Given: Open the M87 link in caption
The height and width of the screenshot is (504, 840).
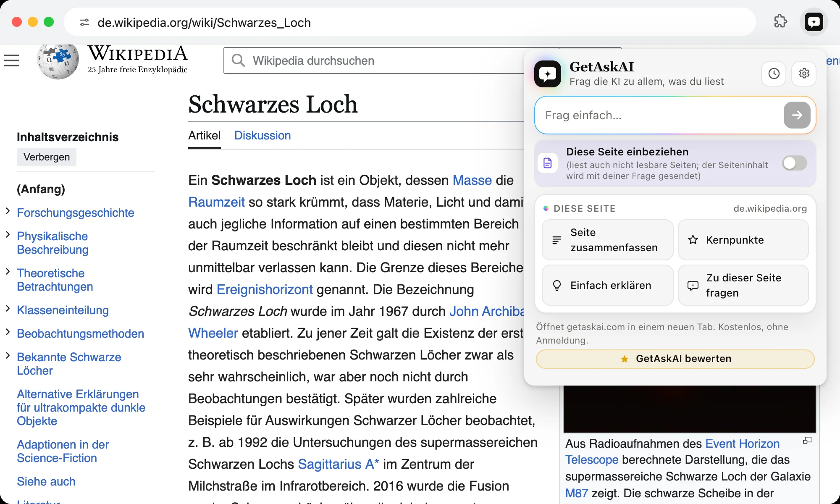Looking at the screenshot, I should click(x=576, y=493).
